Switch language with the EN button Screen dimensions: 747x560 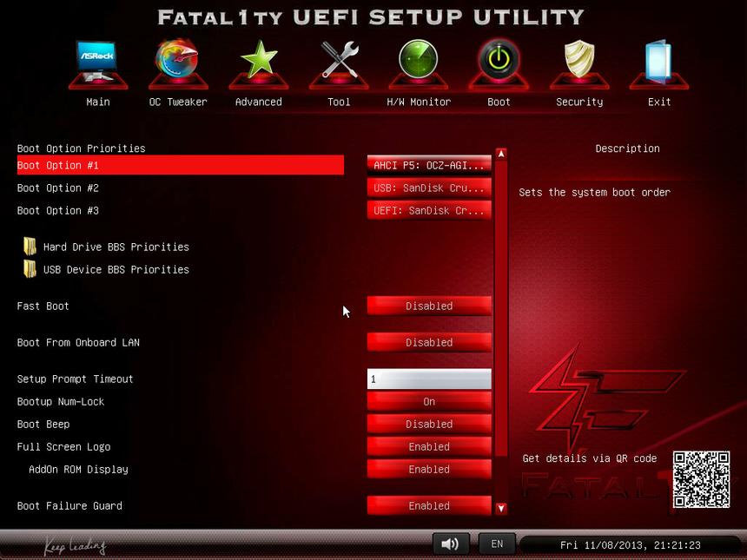click(497, 544)
